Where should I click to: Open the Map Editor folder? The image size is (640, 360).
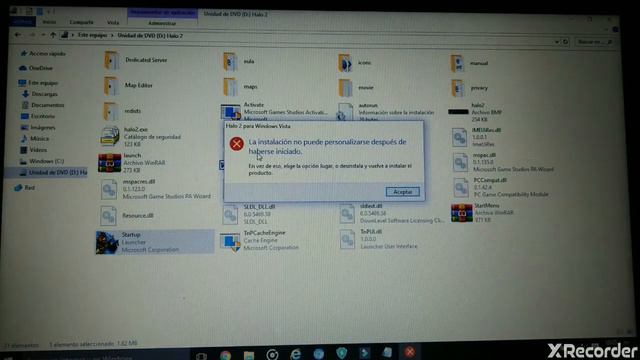coord(129,86)
